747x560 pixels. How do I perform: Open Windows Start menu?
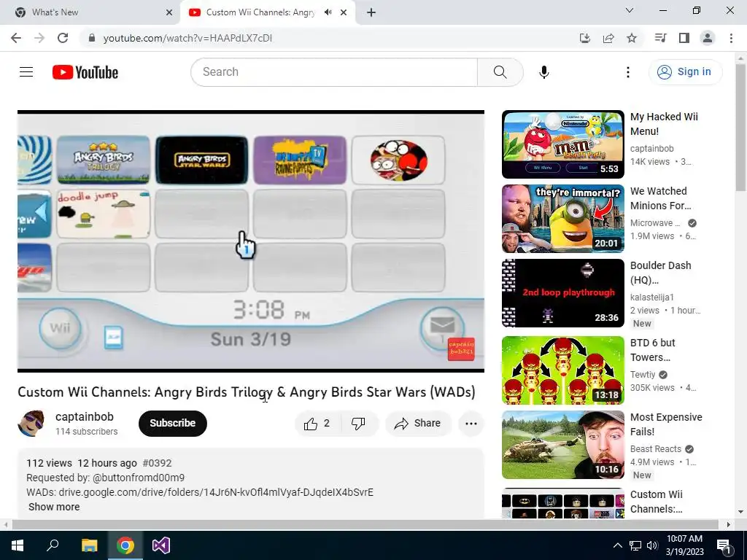click(18, 545)
